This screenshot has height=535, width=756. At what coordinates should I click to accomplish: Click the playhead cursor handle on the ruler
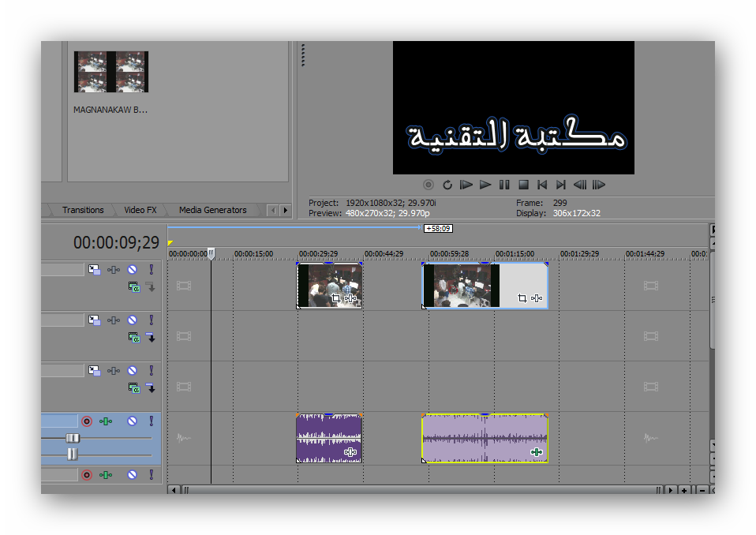point(211,253)
